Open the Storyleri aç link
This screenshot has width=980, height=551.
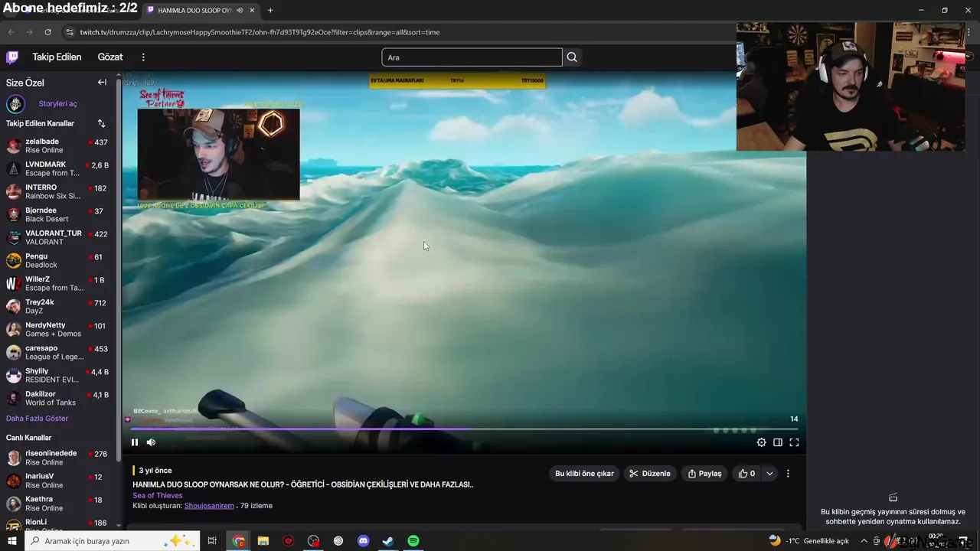pos(58,103)
